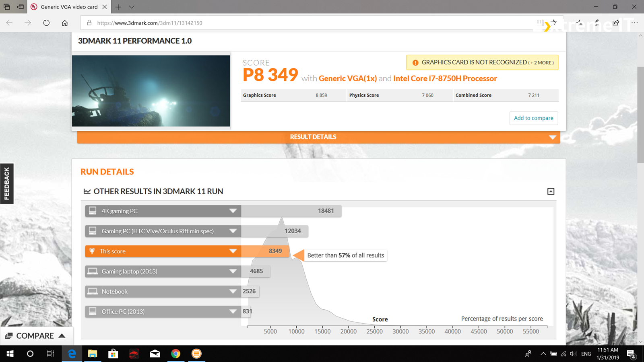Click the Physics Score value 7 060
The width and height of the screenshot is (644, 362).
click(x=427, y=95)
